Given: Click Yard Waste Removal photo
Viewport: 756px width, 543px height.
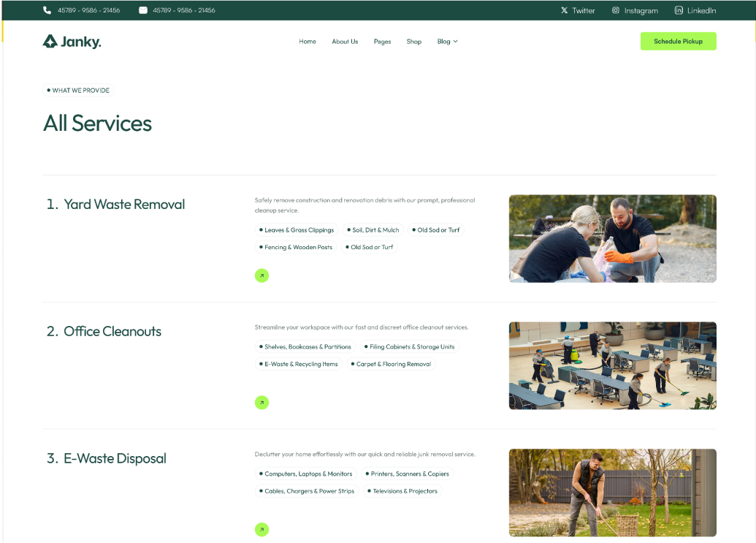Looking at the screenshot, I should (612, 239).
